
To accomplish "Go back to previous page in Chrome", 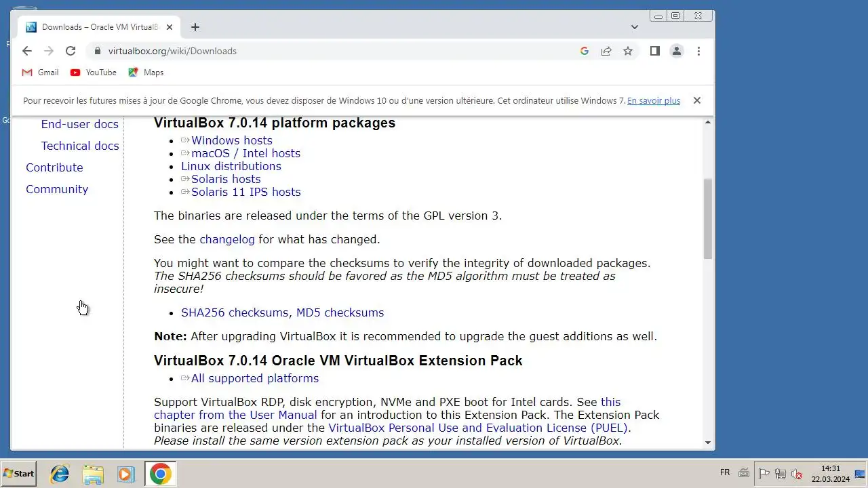I will 26,51.
